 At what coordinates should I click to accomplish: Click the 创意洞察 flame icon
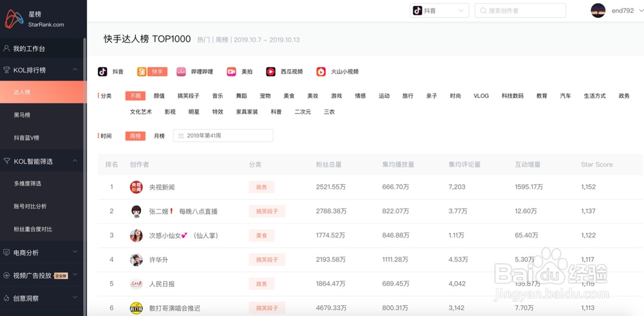[x=6, y=299]
